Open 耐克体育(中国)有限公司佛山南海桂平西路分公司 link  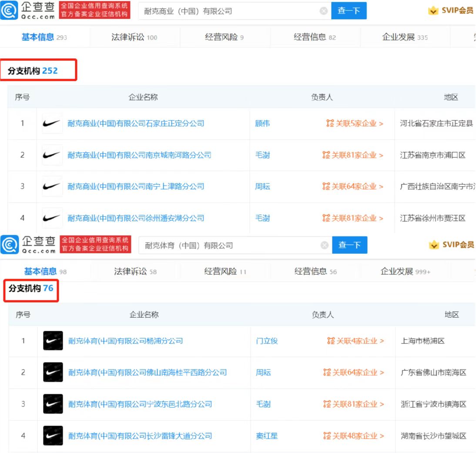(147, 373)
